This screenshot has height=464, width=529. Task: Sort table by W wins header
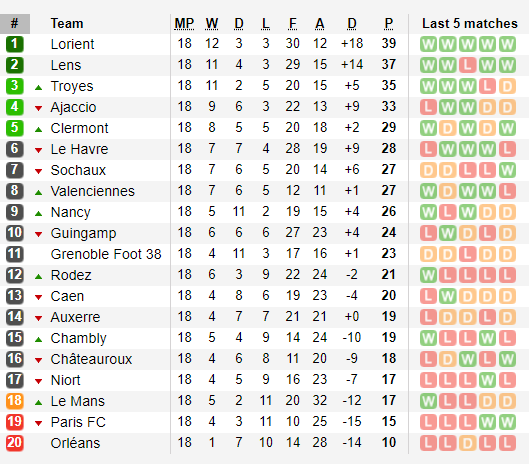[212, 24]
